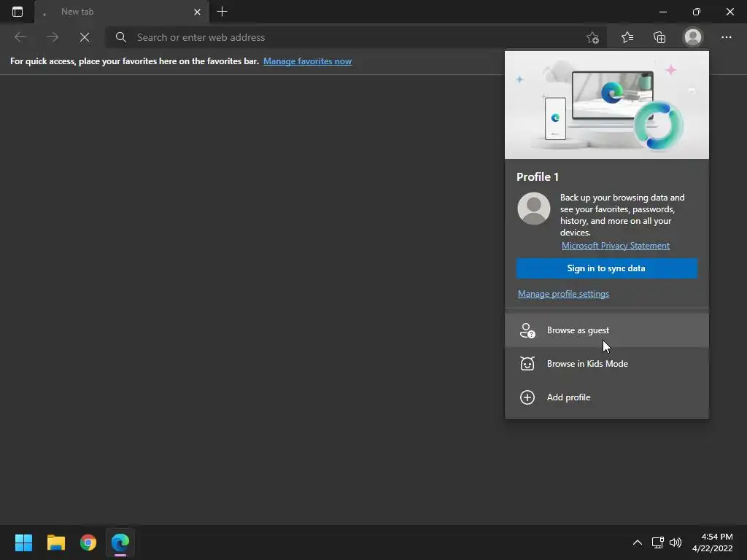This screenshot has height=560, width=747.
Task: Open network status tray icon
Action: click(658, 542)
